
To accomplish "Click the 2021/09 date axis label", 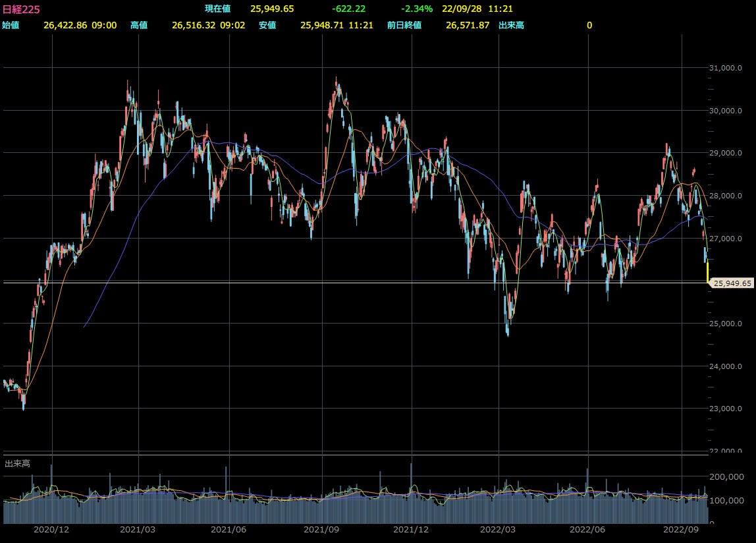I will pos(321,529).
